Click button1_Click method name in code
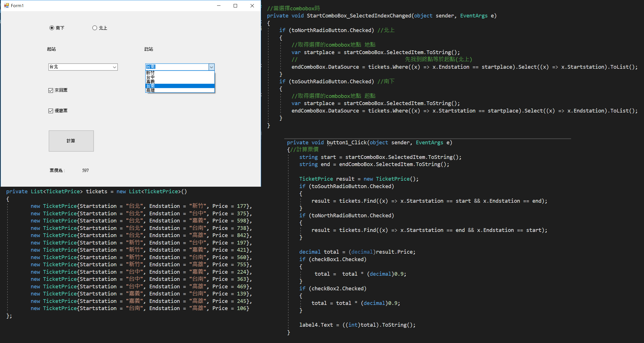The height and width of the screenshot is (343, 644). point(347,143)
